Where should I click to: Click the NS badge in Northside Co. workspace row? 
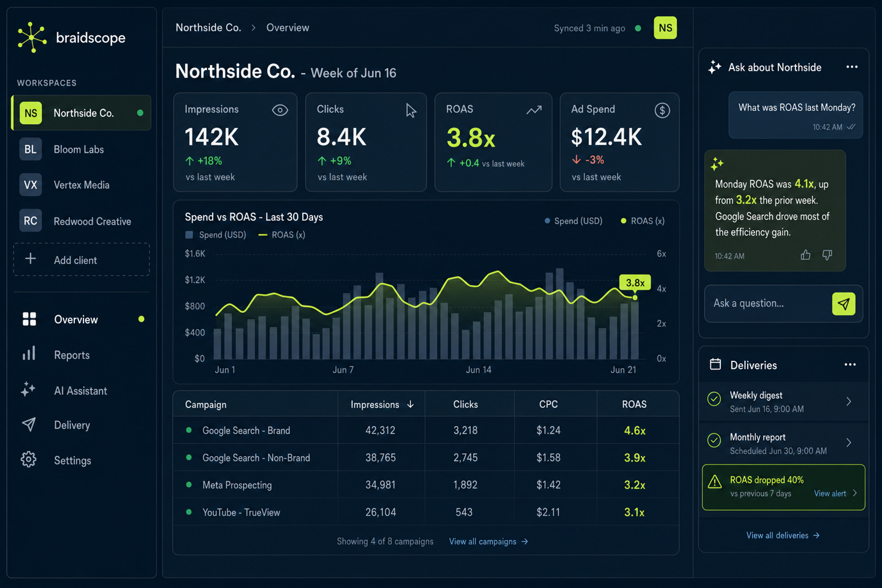click(x=31, y=113)
